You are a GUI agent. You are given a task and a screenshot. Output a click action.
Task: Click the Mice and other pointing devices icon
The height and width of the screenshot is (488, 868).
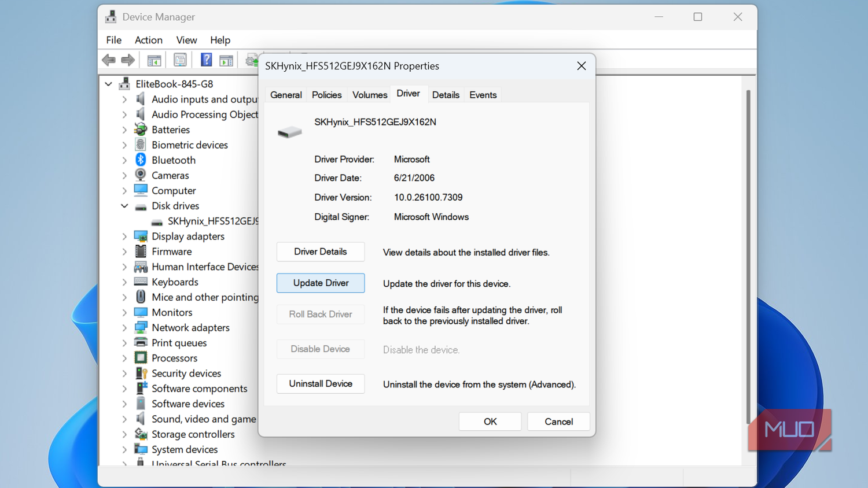pyautogui.click(x=140, y=297)
